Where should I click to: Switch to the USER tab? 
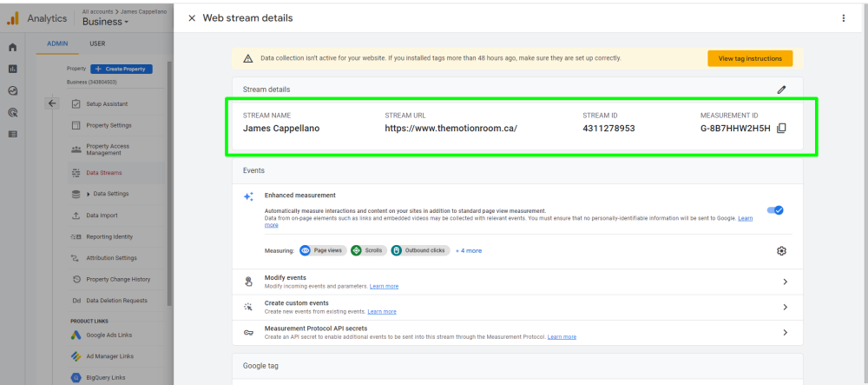[98, 43]
